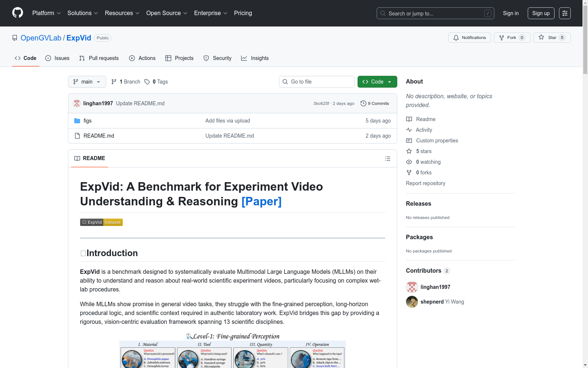The width and height of the screenshot is (588, 368).
Task: Expand the Platform menu
Action: pyautogui.click(x=46, y=13)
